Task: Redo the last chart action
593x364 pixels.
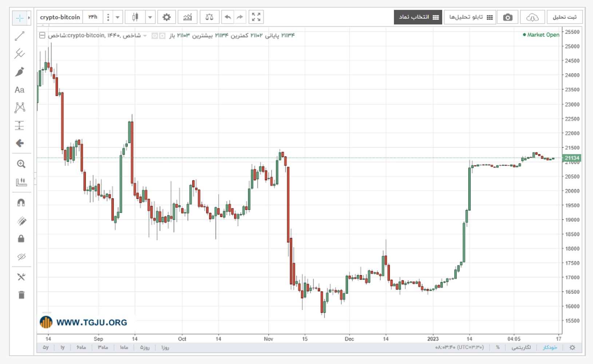Action: (x=240, y=17)
